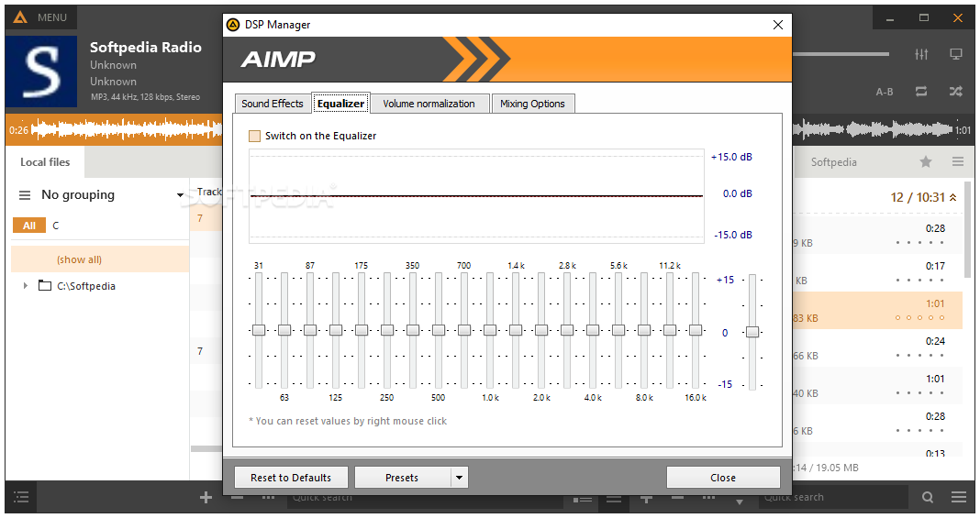Open the Volume normalization tab

429,104
